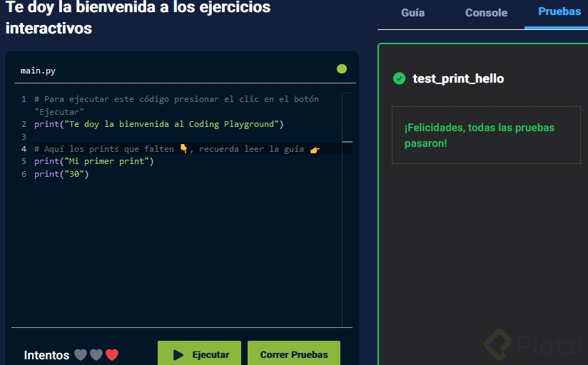The height and width of the screenshot is (365, 588).
Task: Click the green status dot beside main.py
Action: (342, 69)
